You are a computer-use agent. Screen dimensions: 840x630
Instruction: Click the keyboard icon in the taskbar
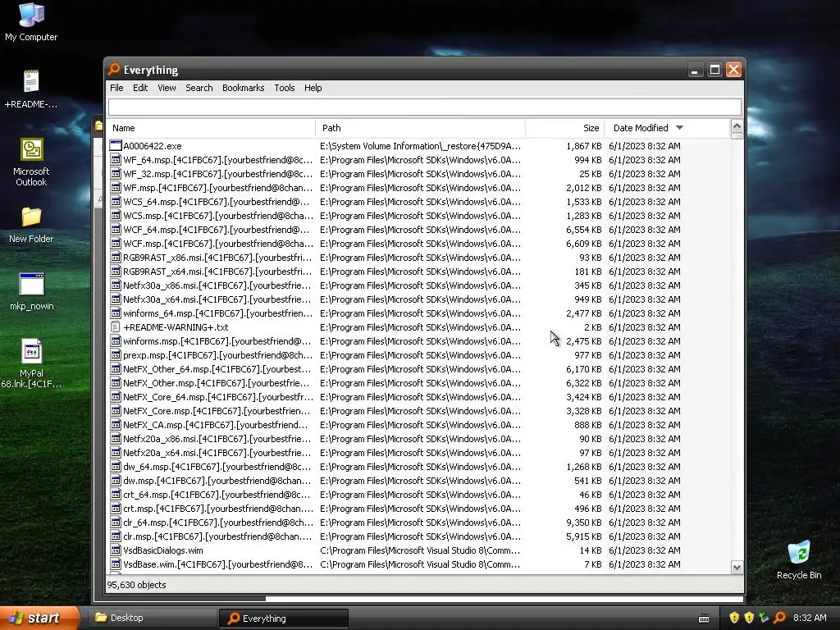point(704,619)
